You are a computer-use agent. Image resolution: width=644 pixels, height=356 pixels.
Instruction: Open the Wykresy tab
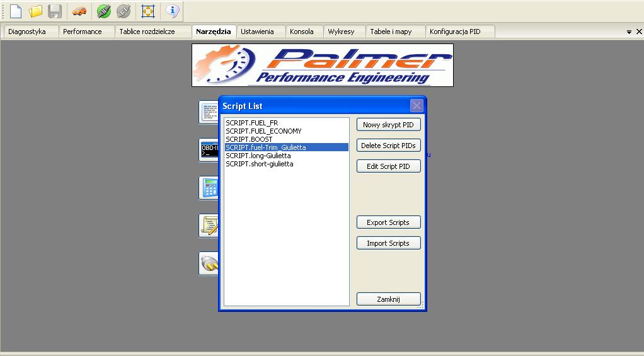(x=345, y=32)
